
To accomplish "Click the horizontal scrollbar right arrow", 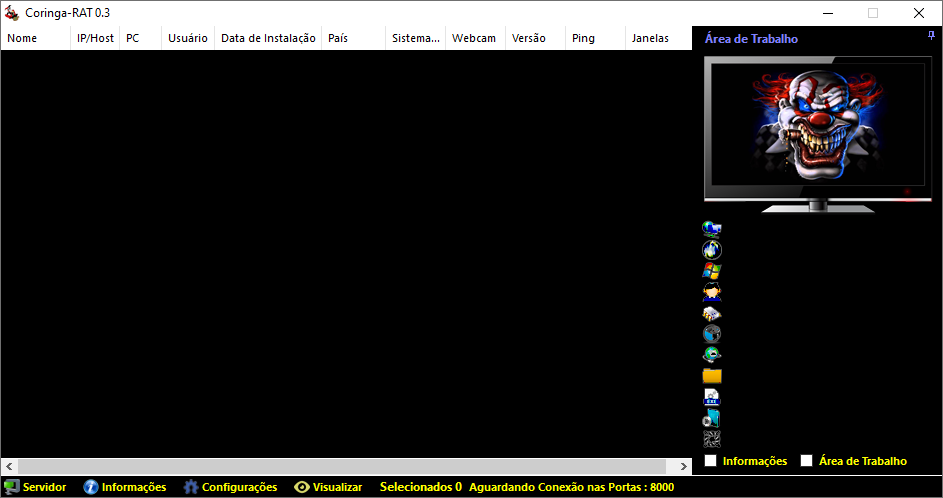I will (x=684, y=467).
